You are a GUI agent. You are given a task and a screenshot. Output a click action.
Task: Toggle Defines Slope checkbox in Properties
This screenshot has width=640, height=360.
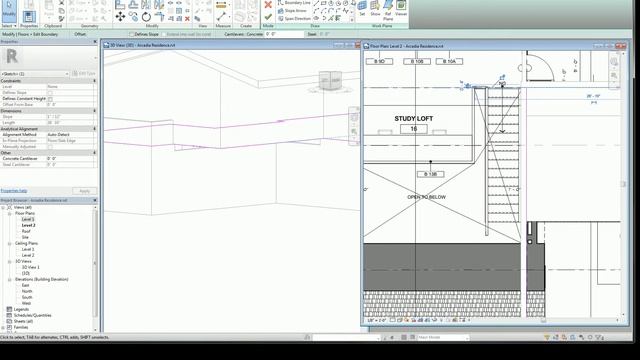click(x=50, y=93)
